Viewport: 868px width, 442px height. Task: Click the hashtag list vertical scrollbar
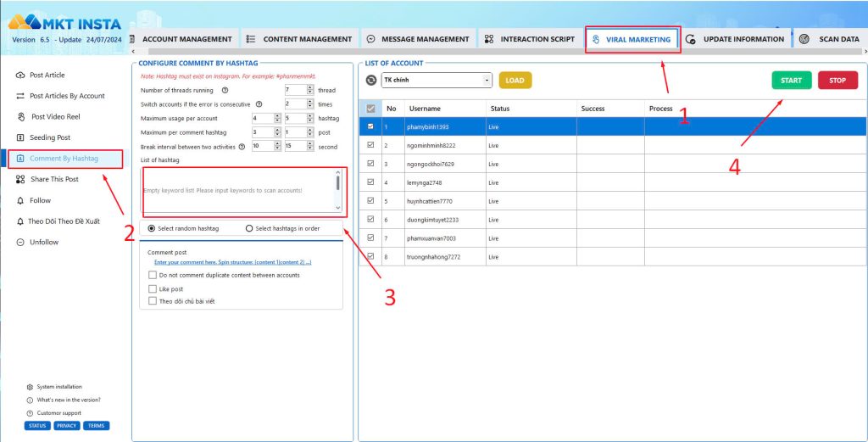click(338, 191)
